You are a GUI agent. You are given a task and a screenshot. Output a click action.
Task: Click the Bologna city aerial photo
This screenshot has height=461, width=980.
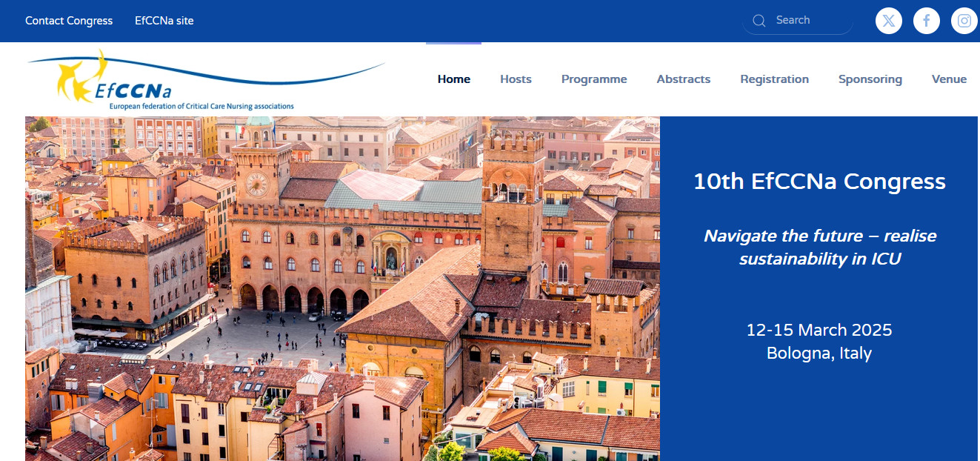[x=342, y=289]
